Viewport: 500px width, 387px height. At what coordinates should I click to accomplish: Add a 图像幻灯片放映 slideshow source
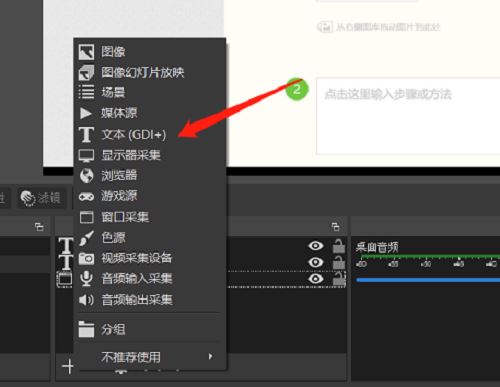coord(150,72)
